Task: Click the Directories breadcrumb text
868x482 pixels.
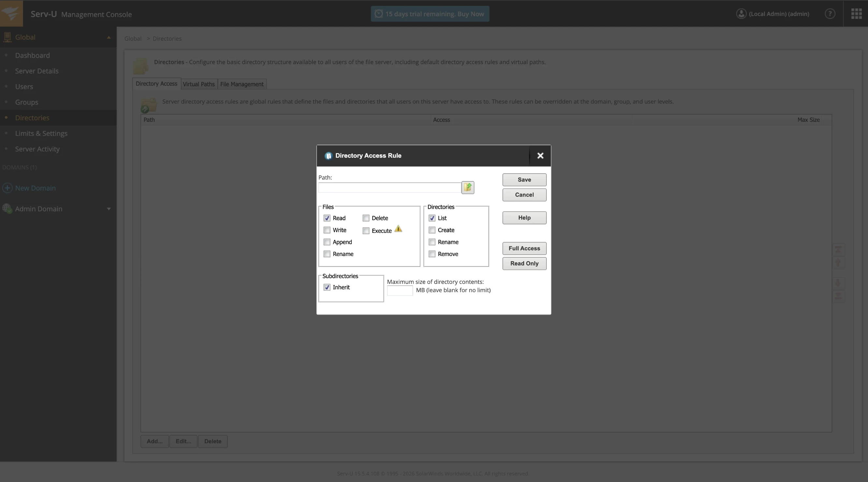Action: pyautogui.click(x=167, y=39)
